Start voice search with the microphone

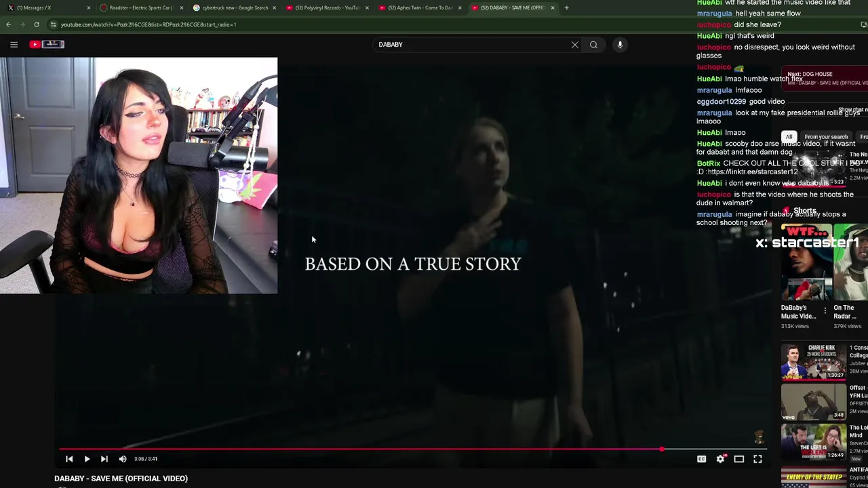tap(620, 45)
